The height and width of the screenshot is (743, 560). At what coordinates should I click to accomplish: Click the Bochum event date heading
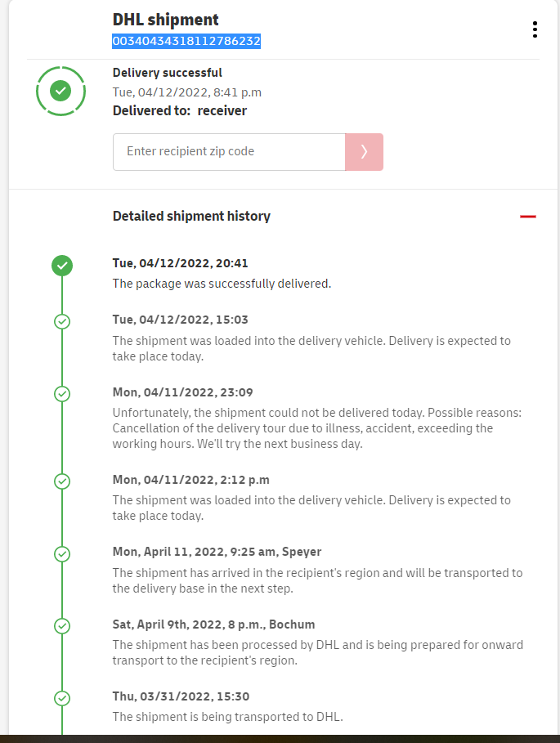pos(213,624)
